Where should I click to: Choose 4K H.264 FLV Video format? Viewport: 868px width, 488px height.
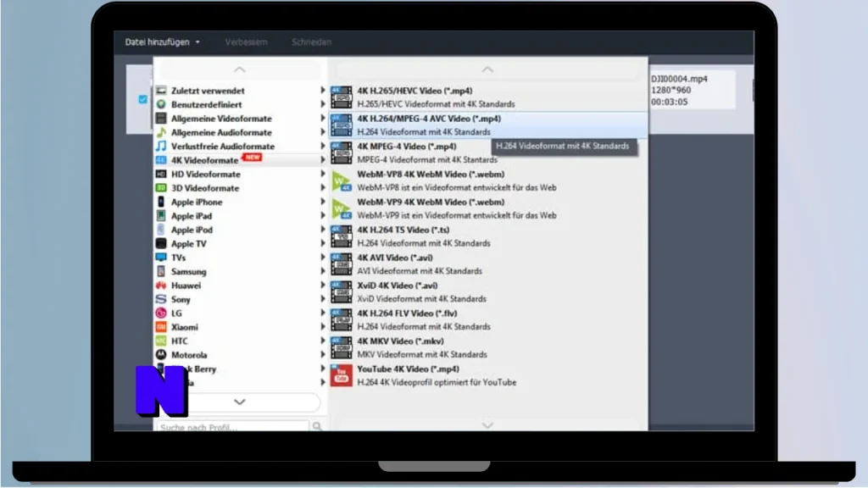[488, 319]
